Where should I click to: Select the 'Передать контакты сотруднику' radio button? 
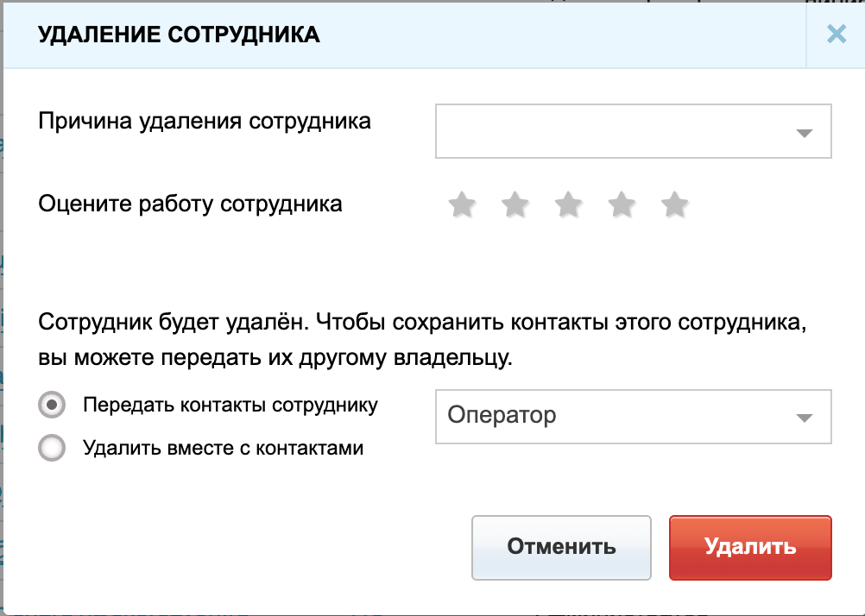coord(52,404)
